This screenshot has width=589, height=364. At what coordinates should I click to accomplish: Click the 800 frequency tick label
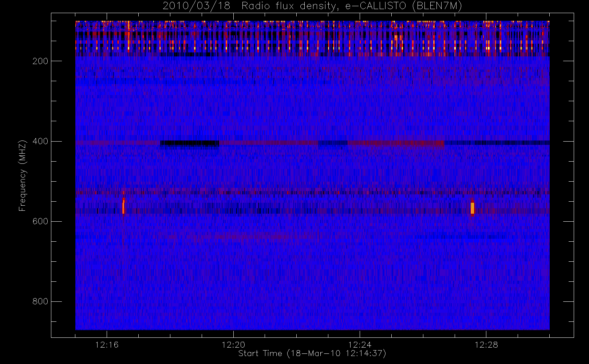pos(40,301)
